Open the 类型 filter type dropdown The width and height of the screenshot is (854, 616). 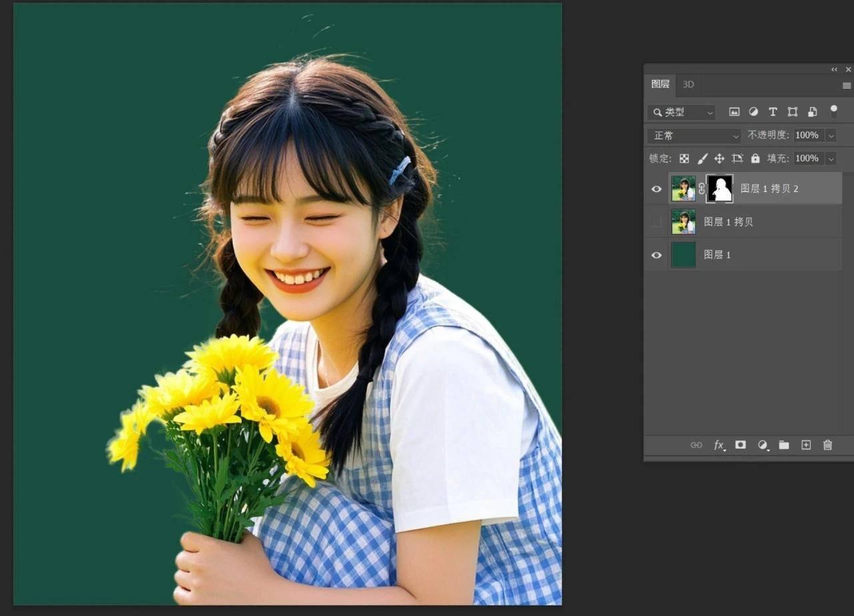[681, 112]
